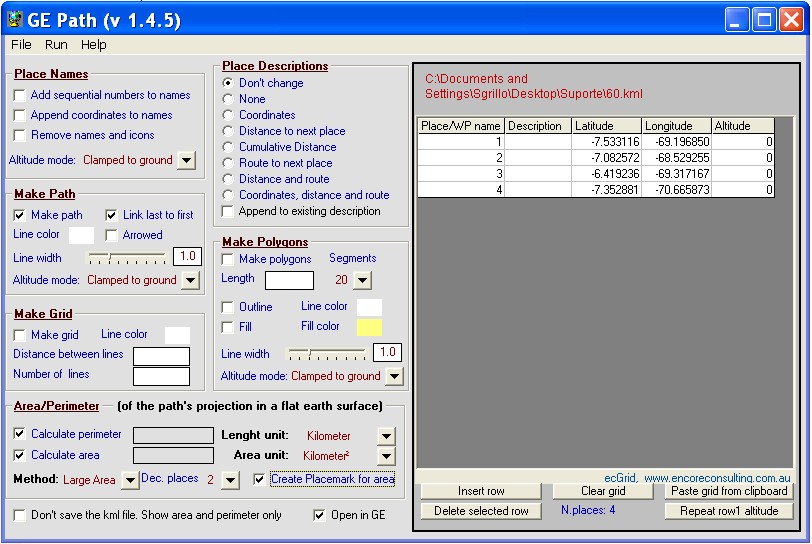Click Number of lines input field
Viewport: 812px width, 544px height.
point(162,376)
